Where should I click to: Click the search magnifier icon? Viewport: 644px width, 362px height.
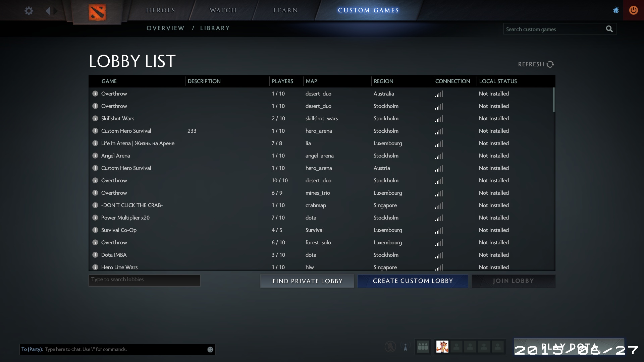point(609,29)
